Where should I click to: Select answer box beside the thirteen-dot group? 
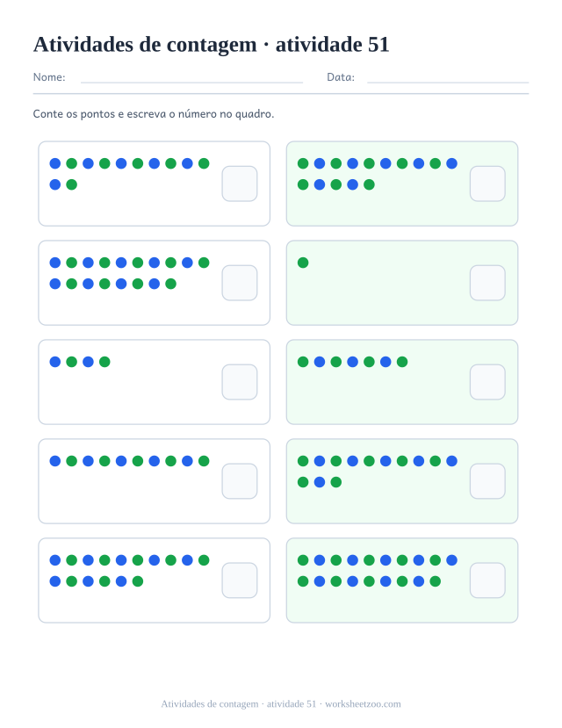pyautogui.click(x=487, y=481)
